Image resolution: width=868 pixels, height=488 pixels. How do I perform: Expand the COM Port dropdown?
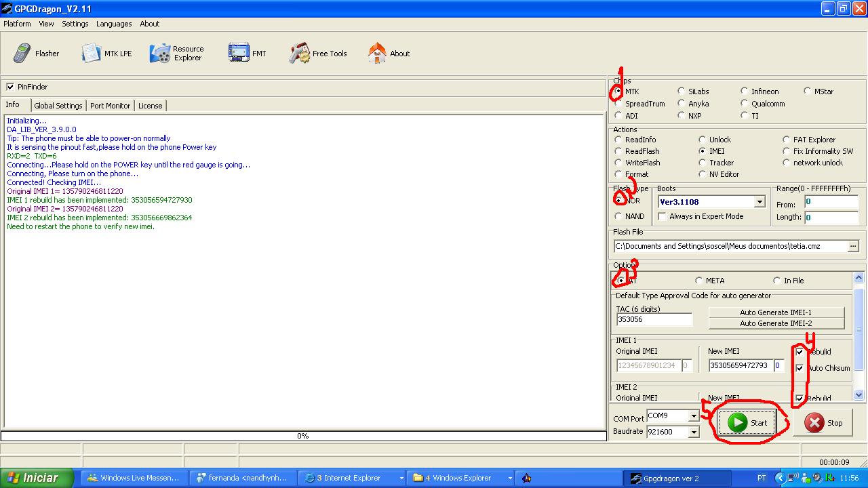point(694,415)
